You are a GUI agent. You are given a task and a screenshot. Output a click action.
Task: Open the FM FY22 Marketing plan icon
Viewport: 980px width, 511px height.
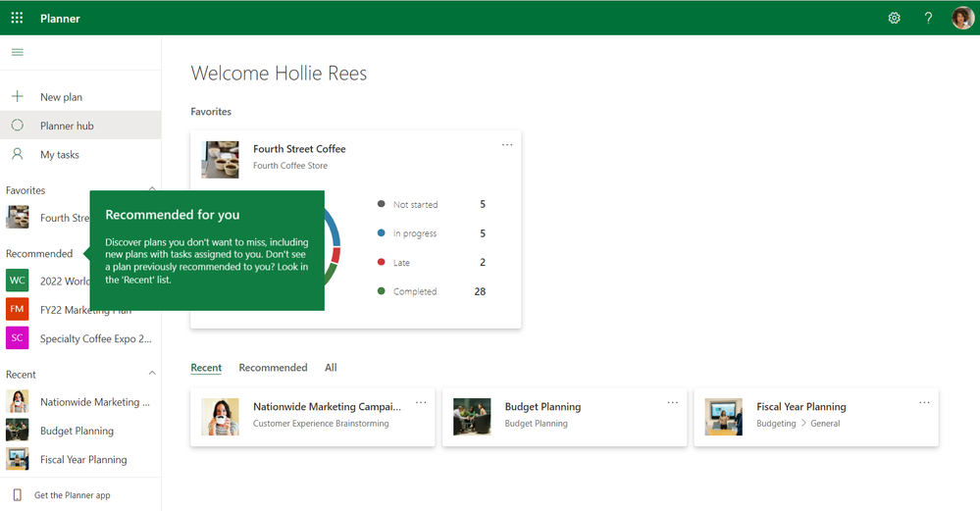(x=18, y=309)
